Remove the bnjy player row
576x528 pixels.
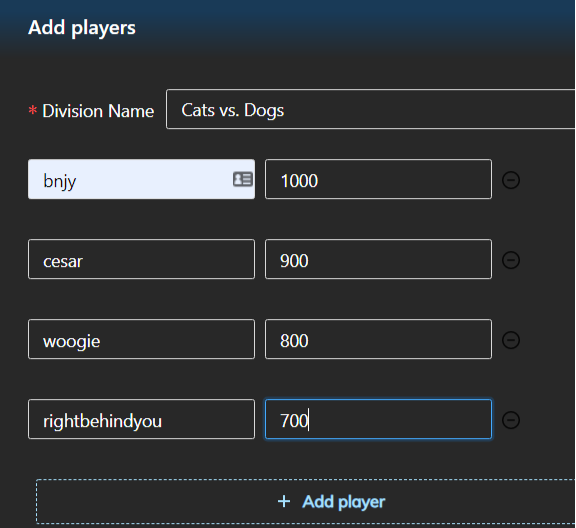click(511, 180)
